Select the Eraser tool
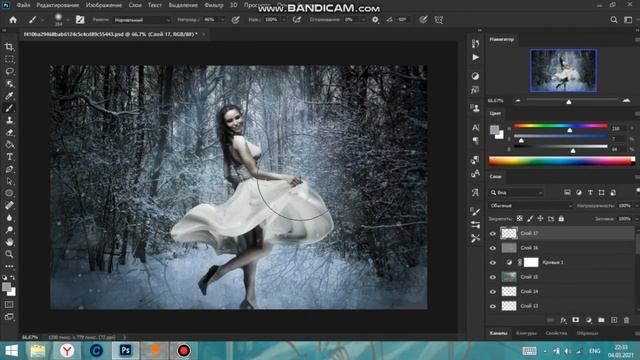 tap(9, 133)
